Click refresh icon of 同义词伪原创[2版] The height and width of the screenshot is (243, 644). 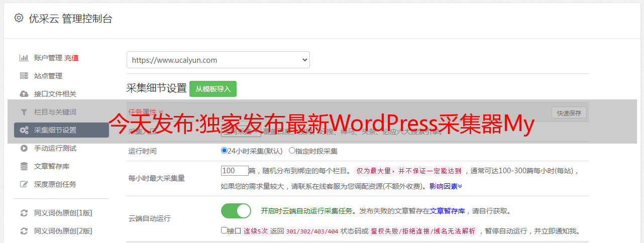[x=24, y=231]
